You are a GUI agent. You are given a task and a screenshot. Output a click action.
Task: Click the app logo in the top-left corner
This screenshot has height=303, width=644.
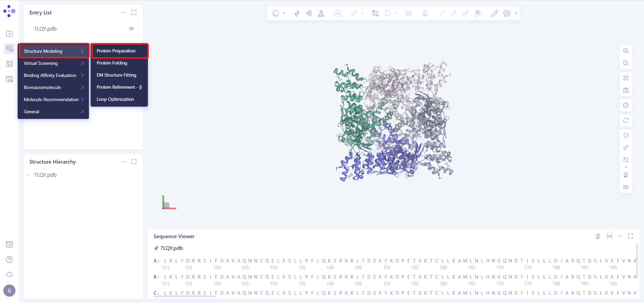tap(9, 11)
